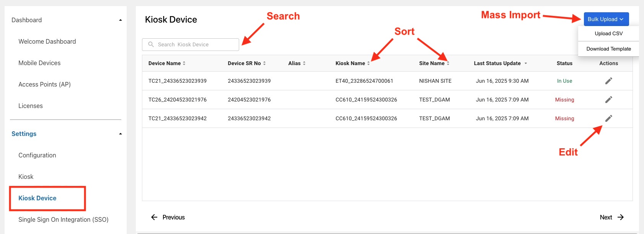Go to the Next page
Screen dimensions: 644x234
611,217
